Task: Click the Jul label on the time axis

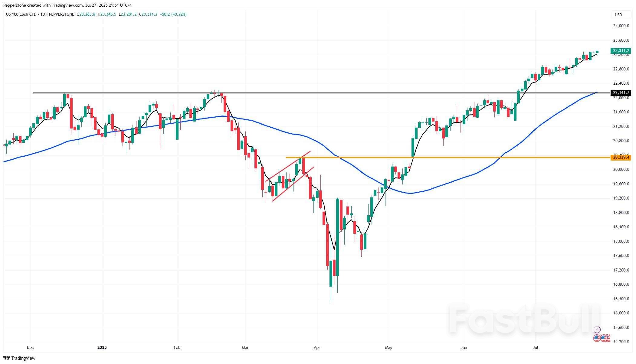Action: pyautogui.click(x=536, y=347)
